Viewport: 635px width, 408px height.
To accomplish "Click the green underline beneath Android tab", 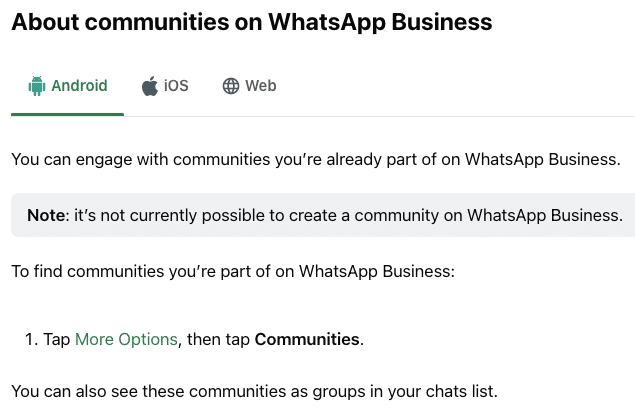I will click(x=67, y=114).
